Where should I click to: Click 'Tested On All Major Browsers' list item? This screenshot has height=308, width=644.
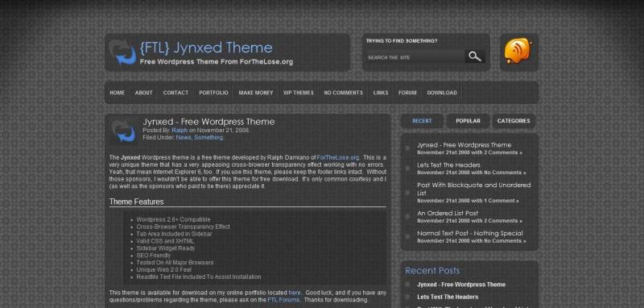click(x=175, y=262)
